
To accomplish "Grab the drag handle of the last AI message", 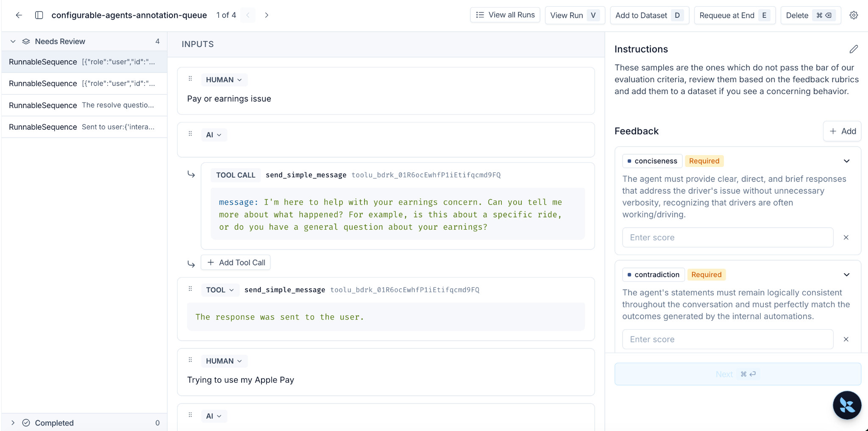I will (190, 415).
